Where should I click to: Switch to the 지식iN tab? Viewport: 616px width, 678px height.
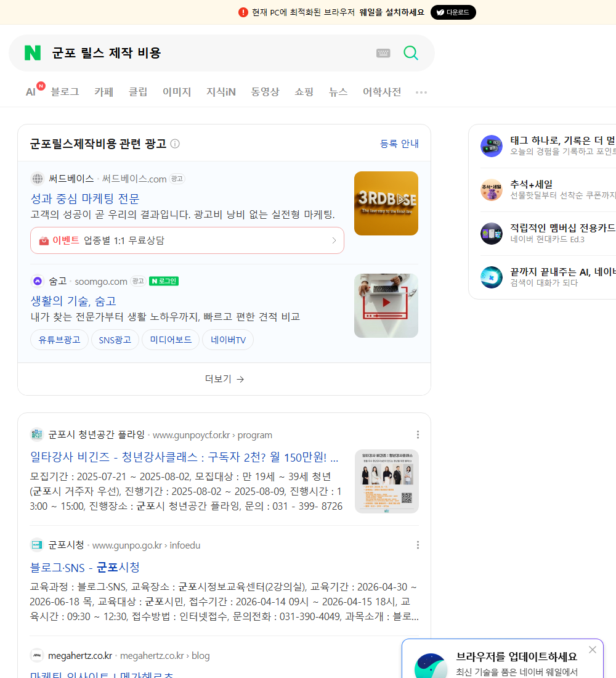(221, 92)
